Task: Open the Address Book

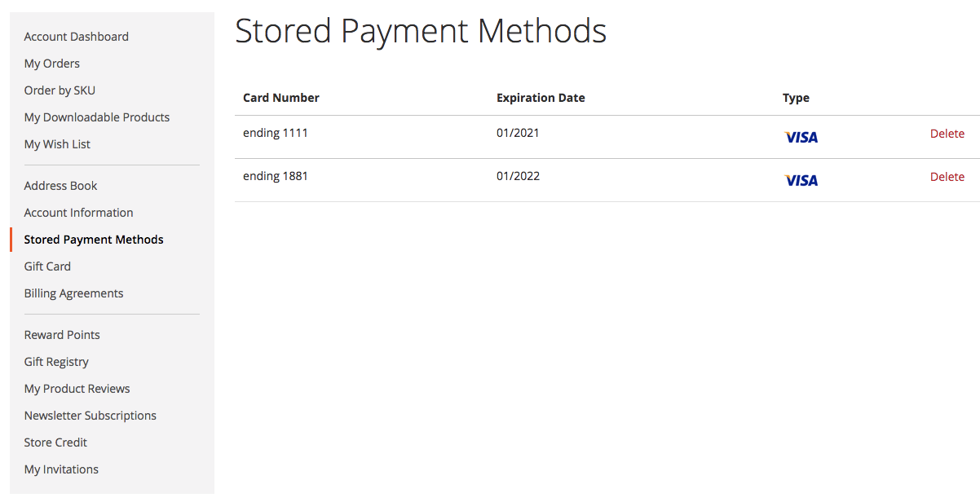Action: click(x=60, y=186)
